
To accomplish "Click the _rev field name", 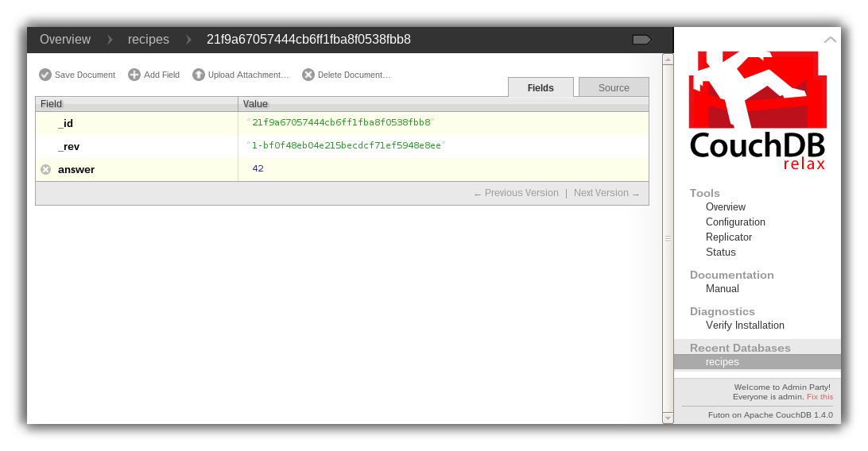I will tap(68, 146).
